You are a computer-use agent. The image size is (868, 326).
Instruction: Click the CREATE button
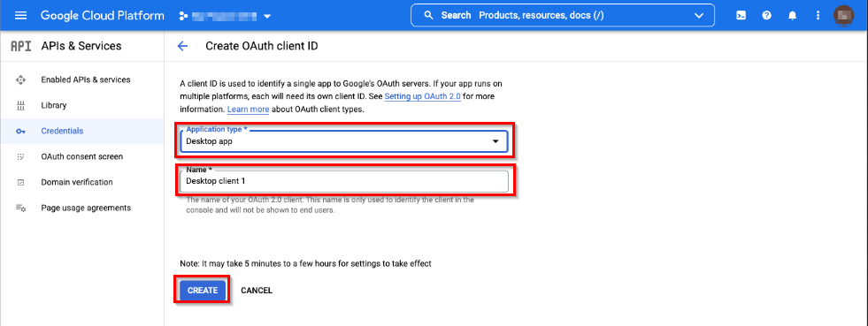pyautogui.click(x=203, y=290)
